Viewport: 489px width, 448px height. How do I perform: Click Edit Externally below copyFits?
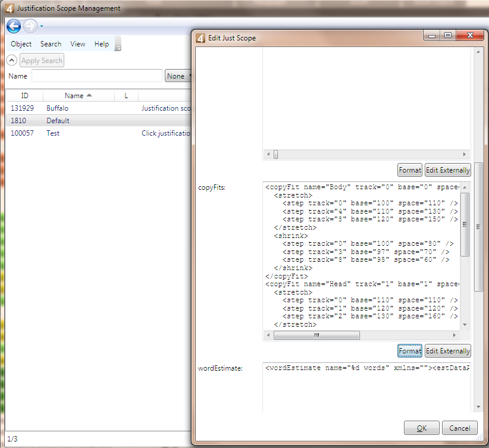pos(448,351)
